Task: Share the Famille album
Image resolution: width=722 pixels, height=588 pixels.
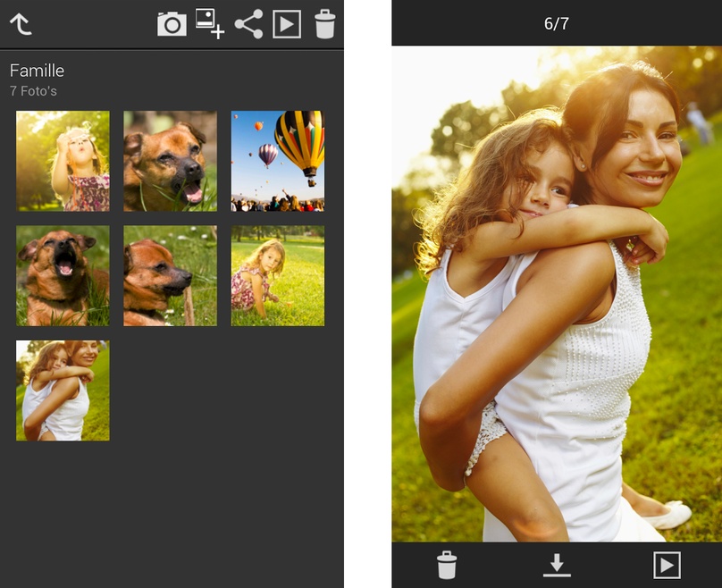Action: click(248, 24)
